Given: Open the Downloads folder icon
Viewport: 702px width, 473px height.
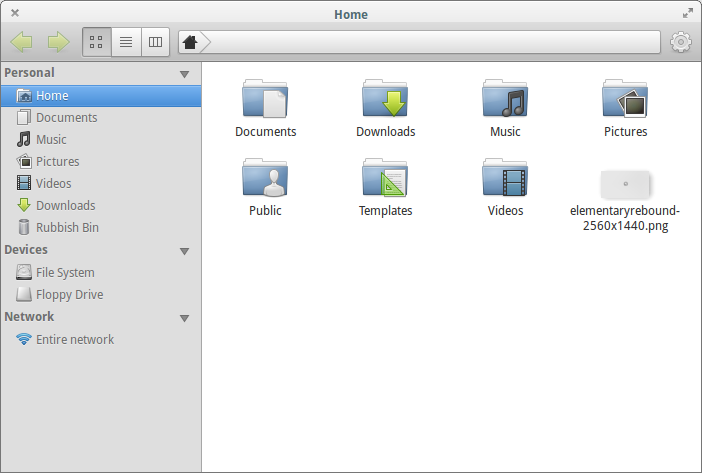Looking at the screenshot, I should click(386, 98).
